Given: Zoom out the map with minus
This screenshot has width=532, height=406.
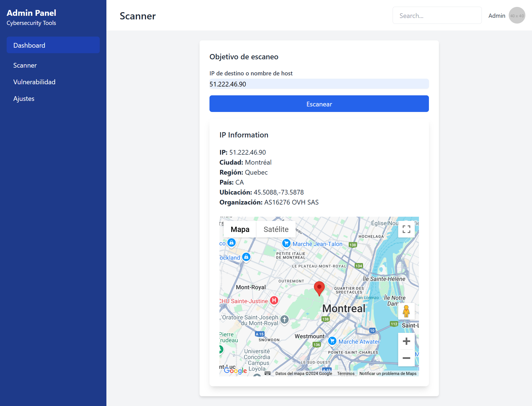Looking at the screenshot, I should click(x=406, y=358).
